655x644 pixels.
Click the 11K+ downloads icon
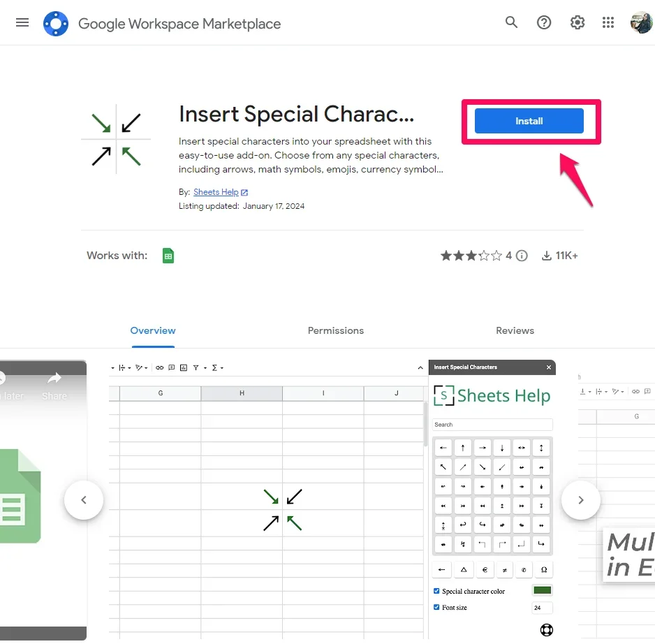coord(546,256)
